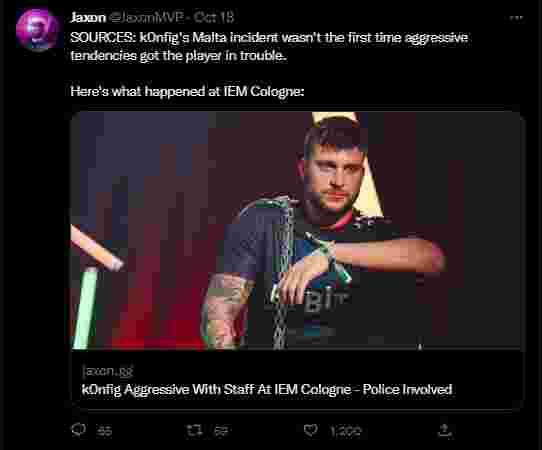
Task: Click 'Here's what happened at IEM Cologne' line
Action: [187, 91]
